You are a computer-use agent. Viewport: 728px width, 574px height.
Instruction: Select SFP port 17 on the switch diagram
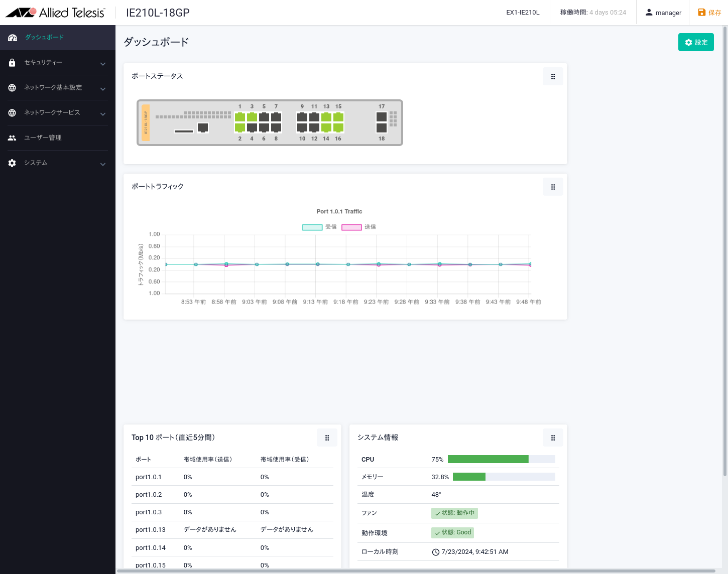point(382,117)
